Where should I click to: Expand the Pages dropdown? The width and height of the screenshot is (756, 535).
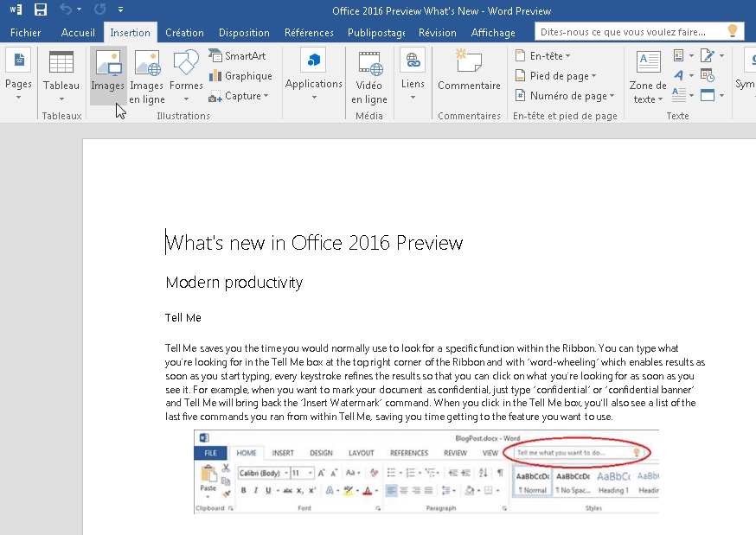pyautogui.click(x=18, y=98)
